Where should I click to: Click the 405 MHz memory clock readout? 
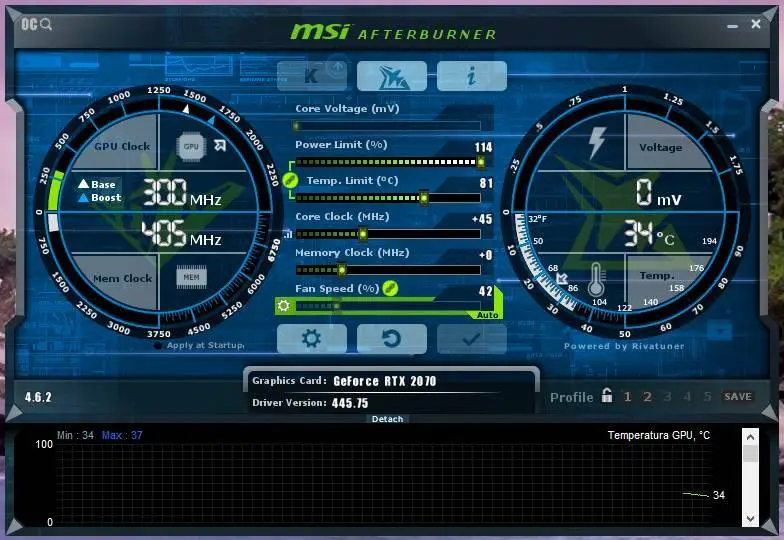point(182,234)
